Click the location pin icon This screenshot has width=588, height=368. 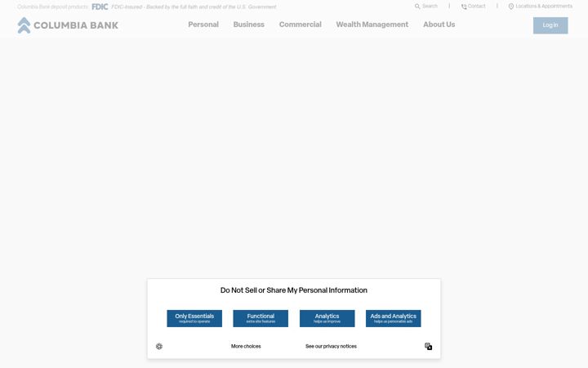pos(510,7)
